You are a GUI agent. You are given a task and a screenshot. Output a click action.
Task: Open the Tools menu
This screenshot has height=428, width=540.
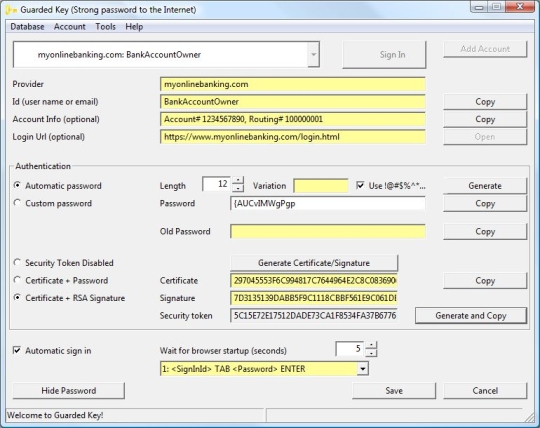105,27
